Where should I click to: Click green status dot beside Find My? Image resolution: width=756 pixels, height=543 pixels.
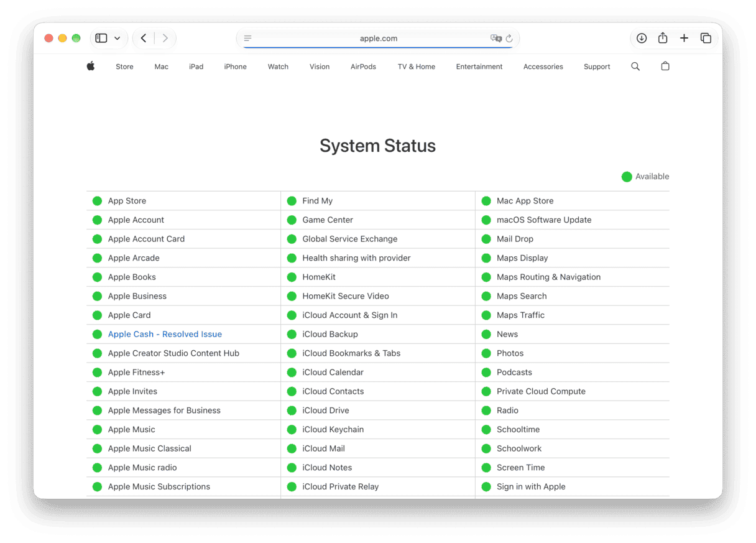click(x=292, y=201)
